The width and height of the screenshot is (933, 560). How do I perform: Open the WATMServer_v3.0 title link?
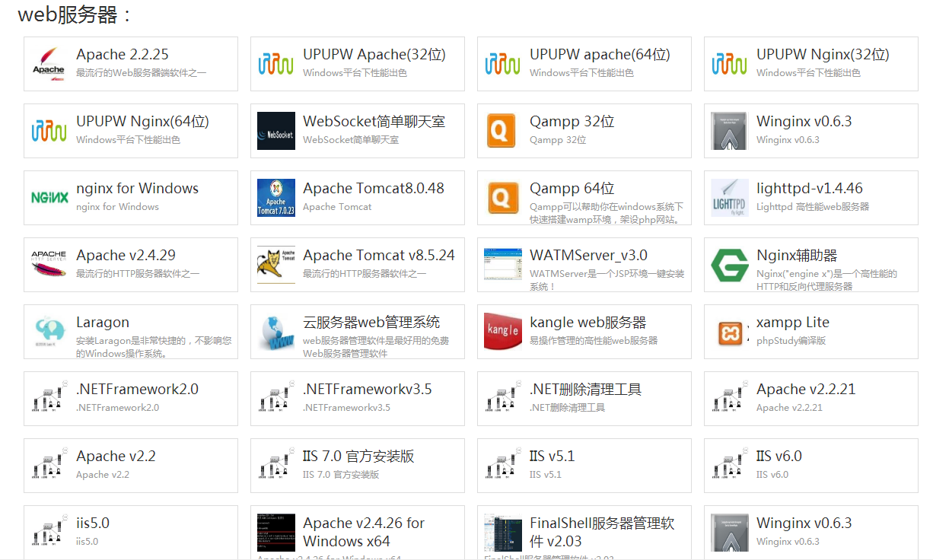[589, 256]
